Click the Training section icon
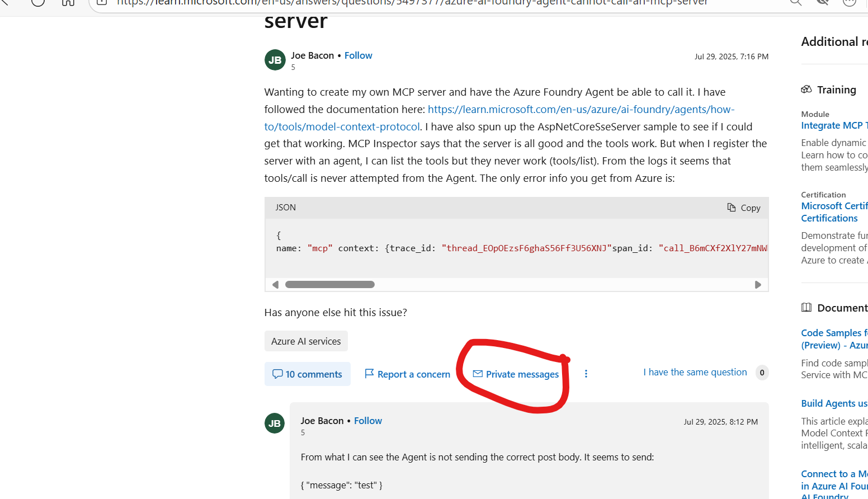The height and width of the screenshot is (499, 868). click(x=806, y=90)
